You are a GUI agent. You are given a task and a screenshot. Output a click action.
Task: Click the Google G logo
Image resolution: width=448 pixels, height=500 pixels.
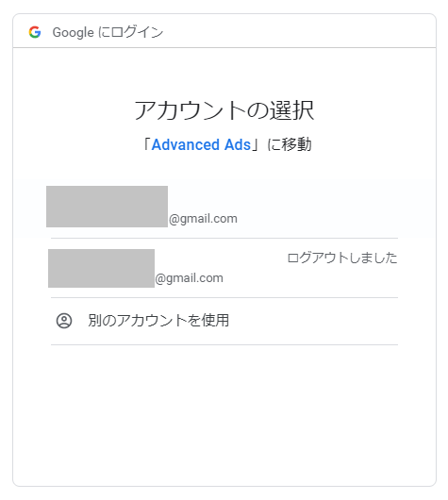pyautogui.click(x=35, y=32)
